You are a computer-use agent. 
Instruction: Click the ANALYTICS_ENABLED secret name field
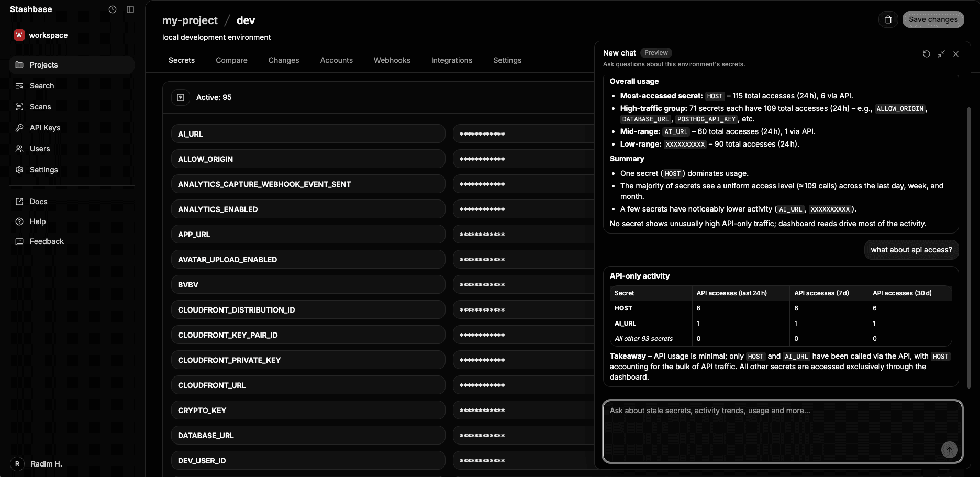(x=308, y=209)
